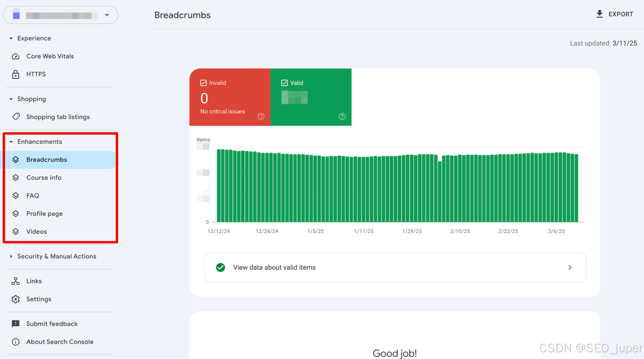The image size is (644, 359).
Task: Collapse the Shopping section
Action: 11,99
